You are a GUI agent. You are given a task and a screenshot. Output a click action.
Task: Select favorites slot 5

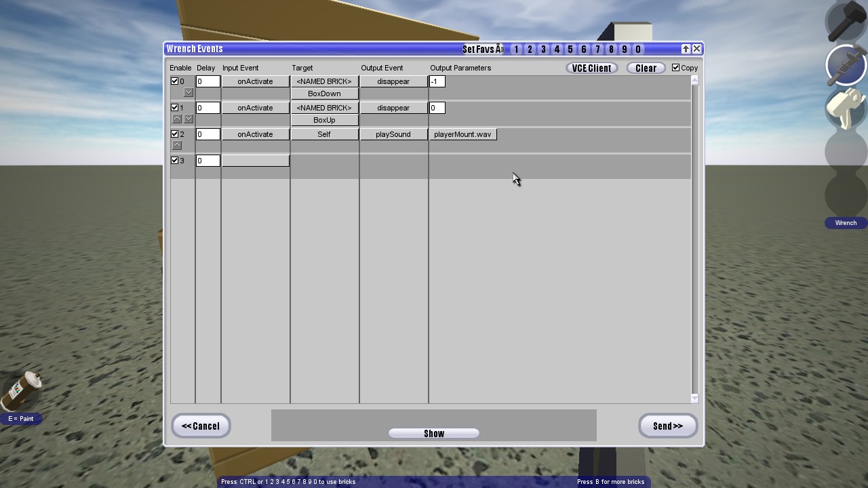pyautogui.click(x=570, y=49)
